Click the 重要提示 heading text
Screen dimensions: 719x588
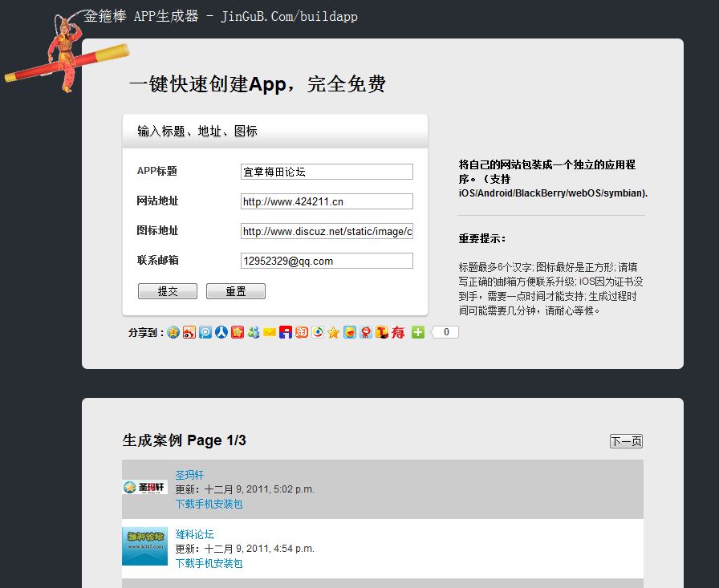pyautogui.click(x=482, y=239)
